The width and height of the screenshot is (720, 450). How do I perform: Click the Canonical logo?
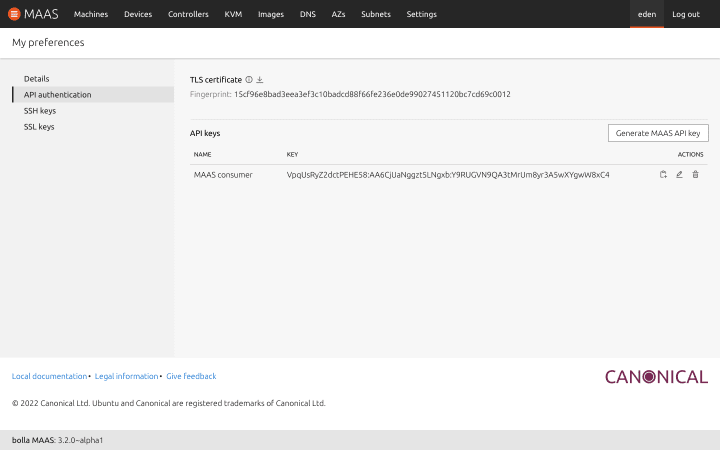[656, 377]
